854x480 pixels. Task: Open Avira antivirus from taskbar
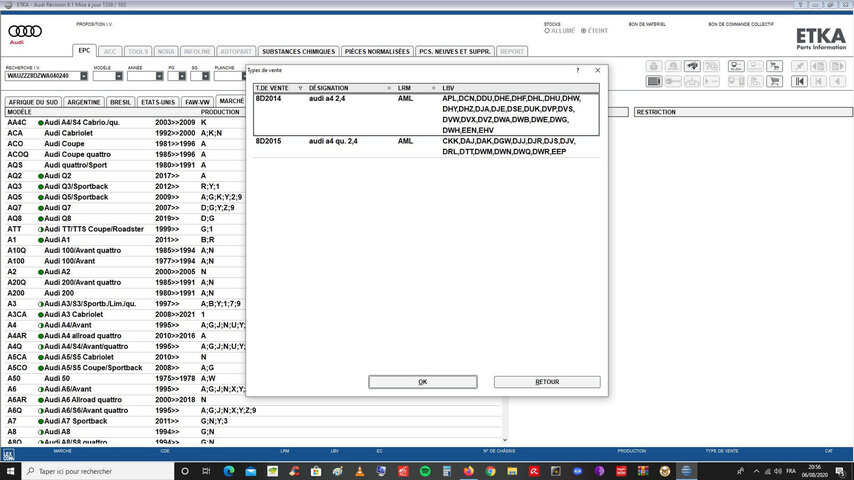534,471
